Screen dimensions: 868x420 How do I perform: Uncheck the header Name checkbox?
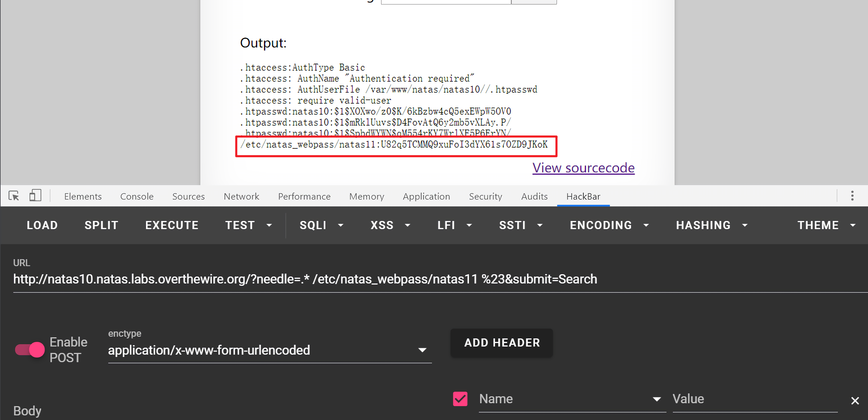click(x=460, y=399)
